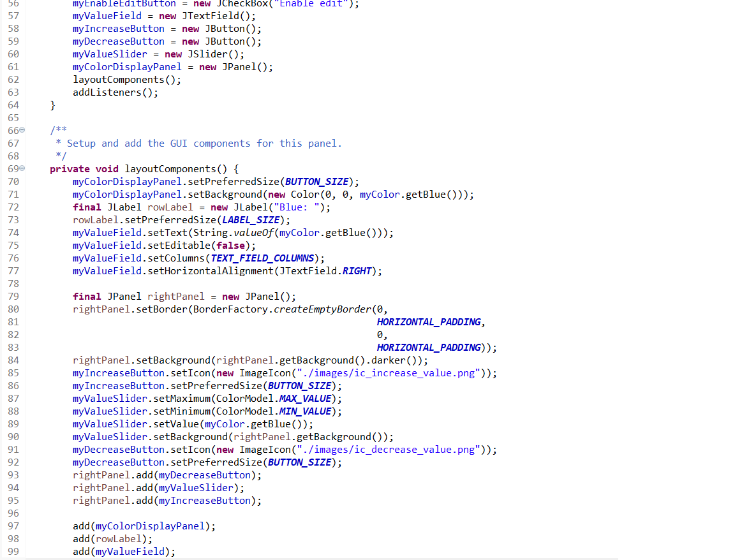The height and width of the screenshot is (560, 735).
Task: Click line number 78 in the gutter
Action: [x=13, y=284]
